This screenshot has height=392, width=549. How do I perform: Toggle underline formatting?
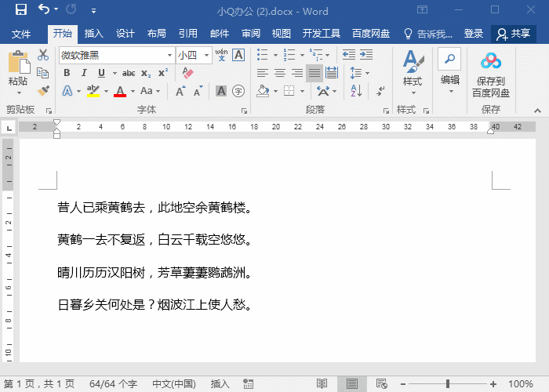click(x=101, y=73)
